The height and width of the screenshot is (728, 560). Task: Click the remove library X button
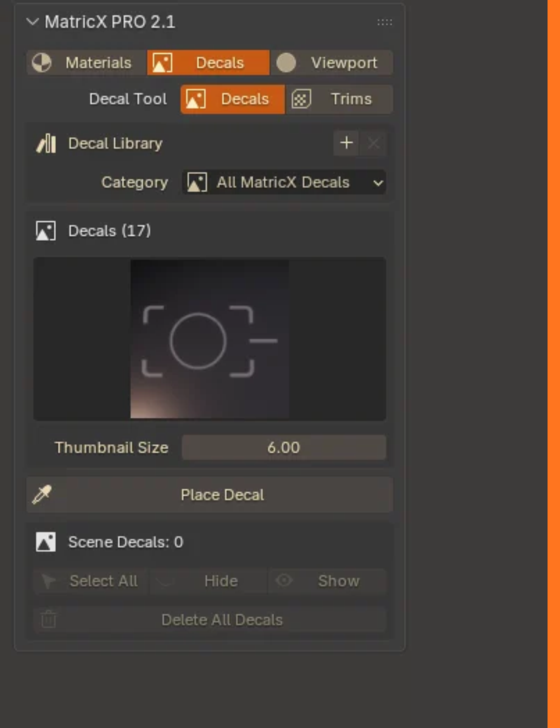[x=374, y=143]
